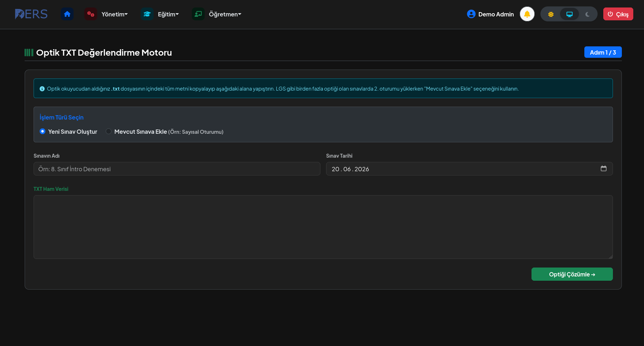Click the Optiği Çözümle button
This screenshot has width=644, height=346.
(572, 274)
